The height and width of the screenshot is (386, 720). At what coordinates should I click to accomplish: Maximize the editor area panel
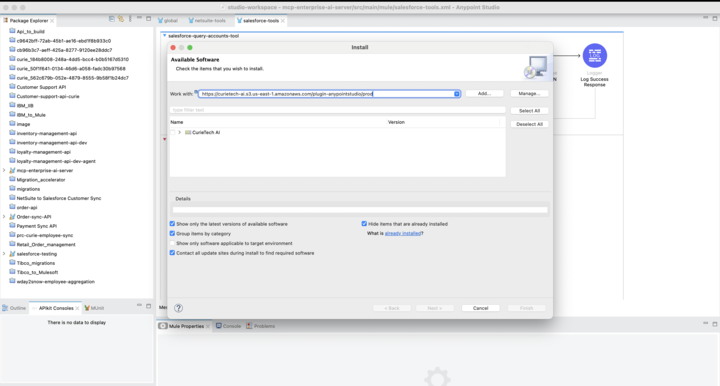tap(714, 18)
